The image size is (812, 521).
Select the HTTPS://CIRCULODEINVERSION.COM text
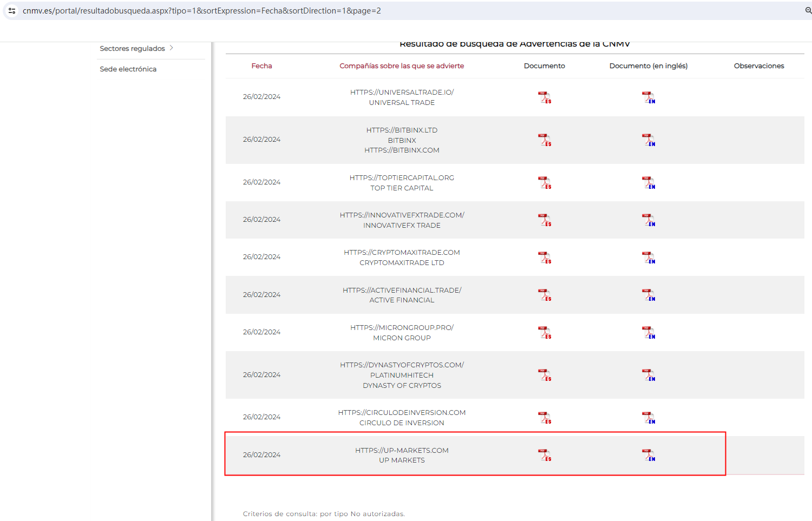(402, 413)
